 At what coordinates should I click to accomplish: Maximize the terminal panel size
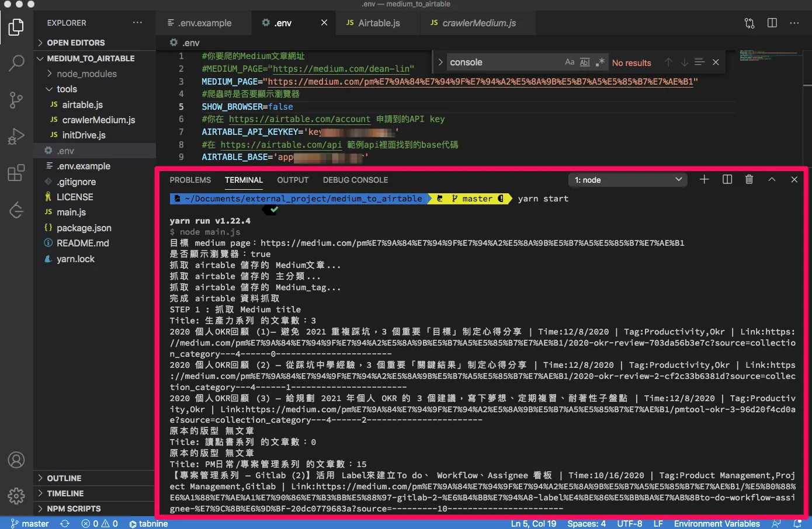[x=772, y=180]
